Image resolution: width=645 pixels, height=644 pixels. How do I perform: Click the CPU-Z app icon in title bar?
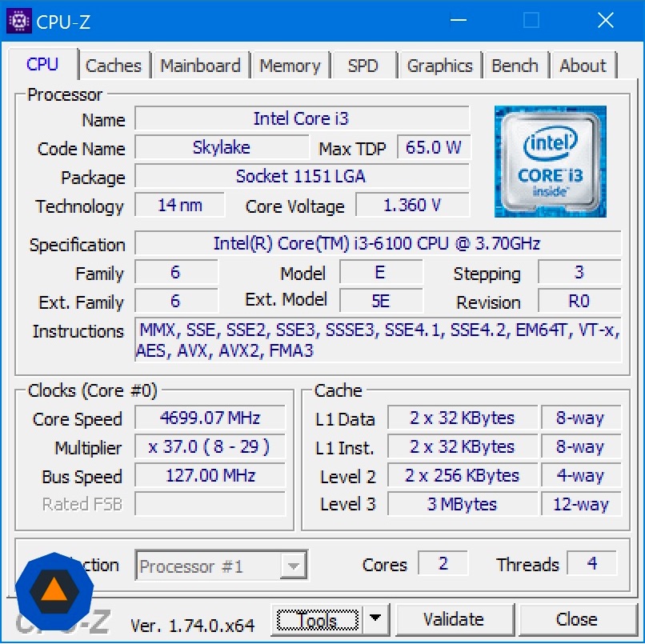coord(19,21)
